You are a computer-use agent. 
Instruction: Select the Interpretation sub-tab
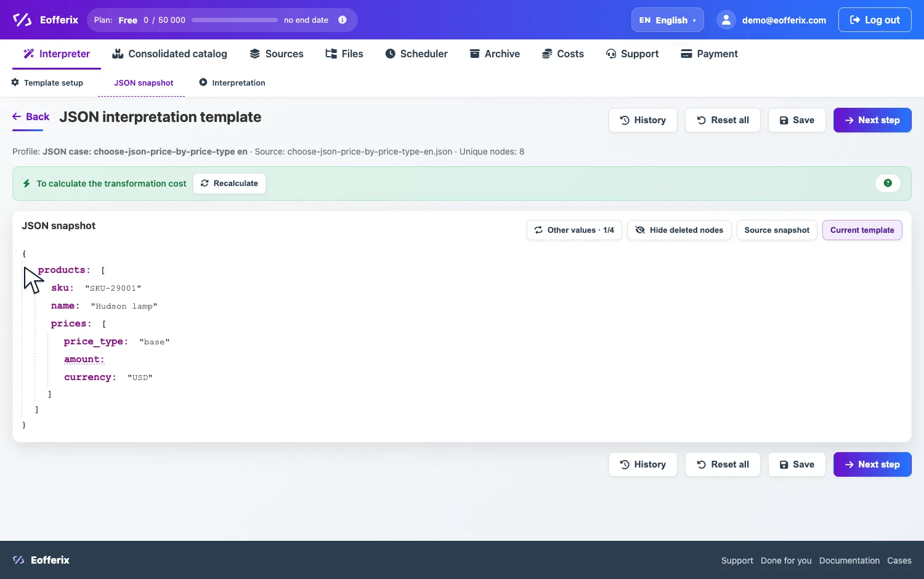[232, 83]
